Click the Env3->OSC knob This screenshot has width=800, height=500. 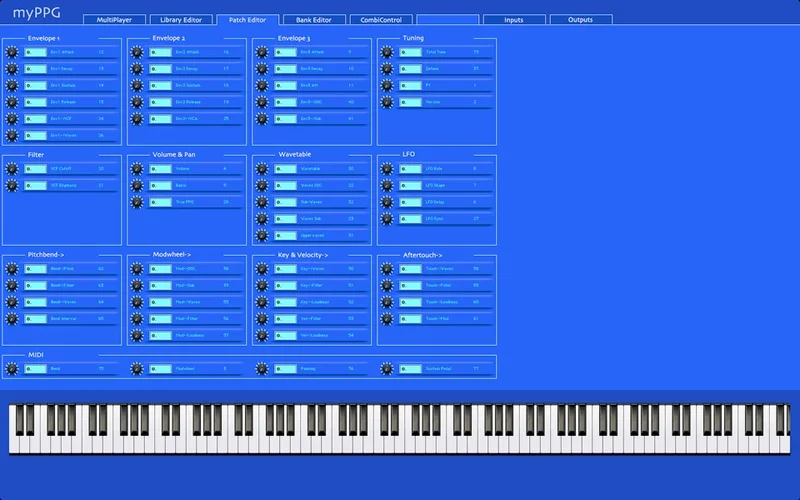262,102
